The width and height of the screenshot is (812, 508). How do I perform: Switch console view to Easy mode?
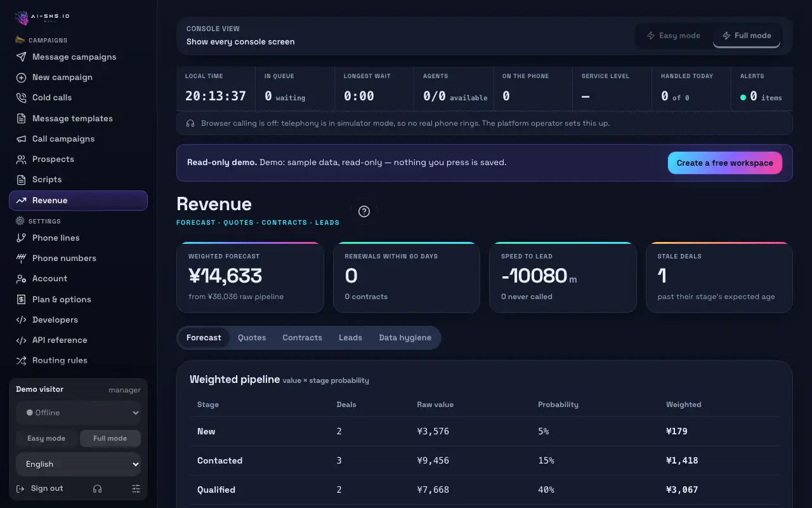[x=674, y=36]
